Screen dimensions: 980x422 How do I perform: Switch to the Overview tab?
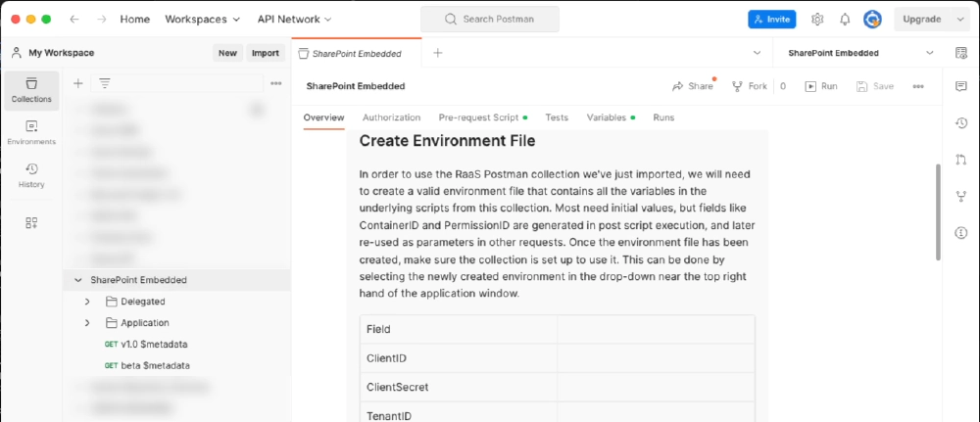point(323,117)
